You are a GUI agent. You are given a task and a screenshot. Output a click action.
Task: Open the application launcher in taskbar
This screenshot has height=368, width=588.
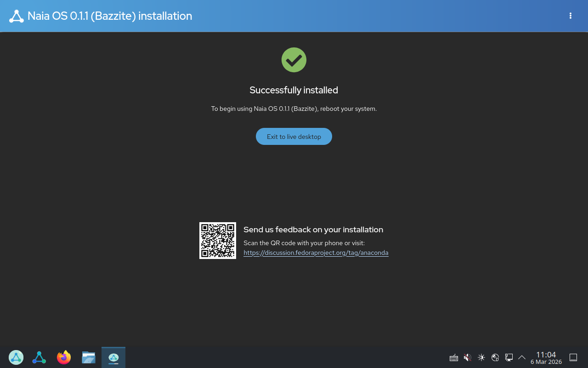click(16, 357)
